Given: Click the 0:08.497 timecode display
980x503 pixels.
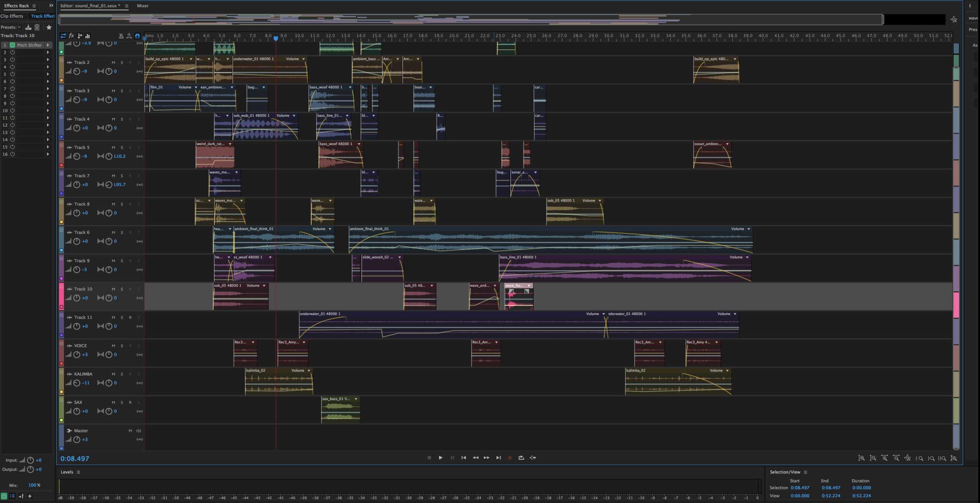Looking at the screenshot, I should 75,459.
